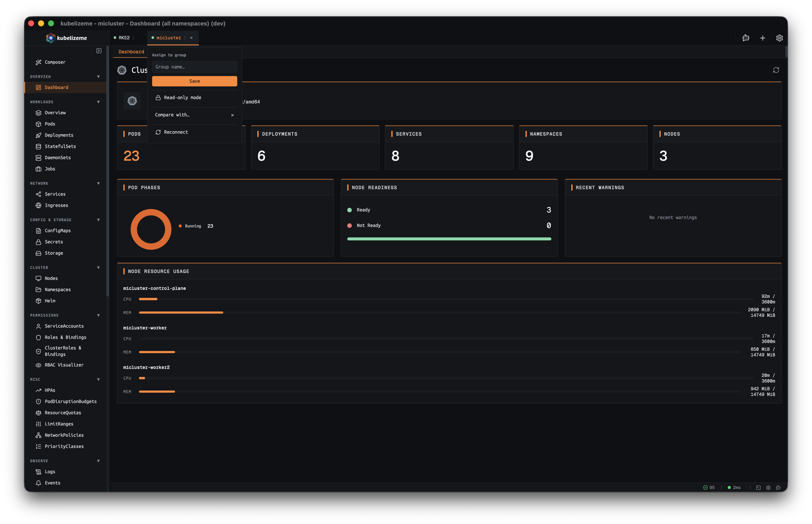Viewport: 812px width, 524px height.
Task: Click the RBAC Visualizer eye icon
Action: tap(38, 365)
